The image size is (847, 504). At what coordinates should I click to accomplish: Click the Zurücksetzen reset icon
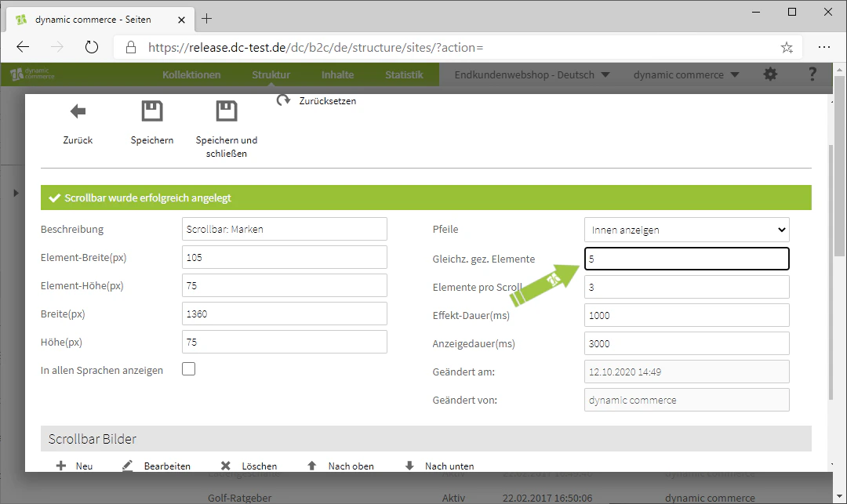coord(283,101)
